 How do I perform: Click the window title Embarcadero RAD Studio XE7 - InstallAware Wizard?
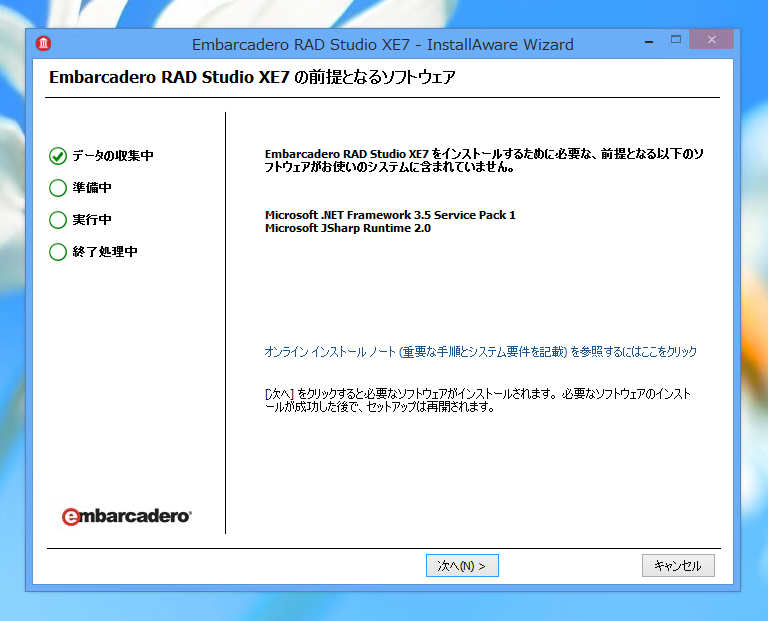click(x=383, y=45)
